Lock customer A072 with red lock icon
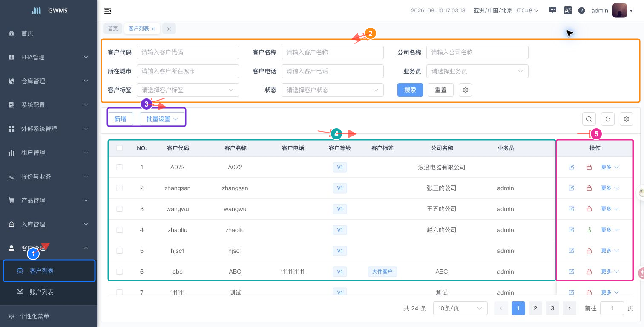This screenshot has height=327, width=644. (x=589, y=167)
